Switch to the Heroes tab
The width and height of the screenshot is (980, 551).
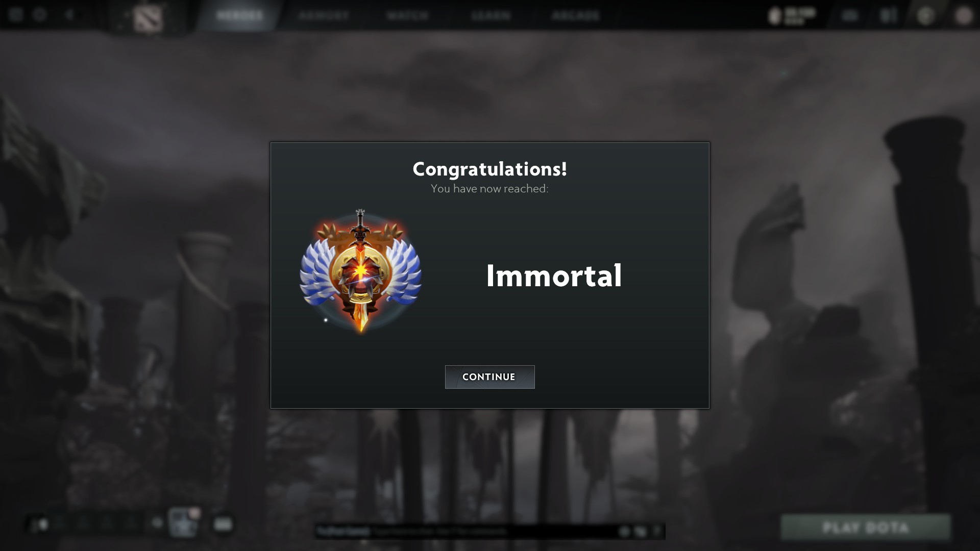coord(239,15)
